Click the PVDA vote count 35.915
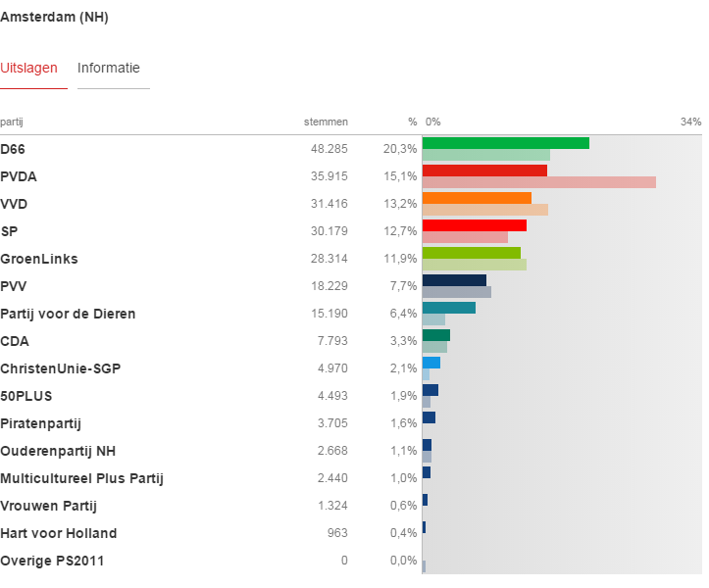The width and height of the screenshot is (709, 588). (329, 176)
